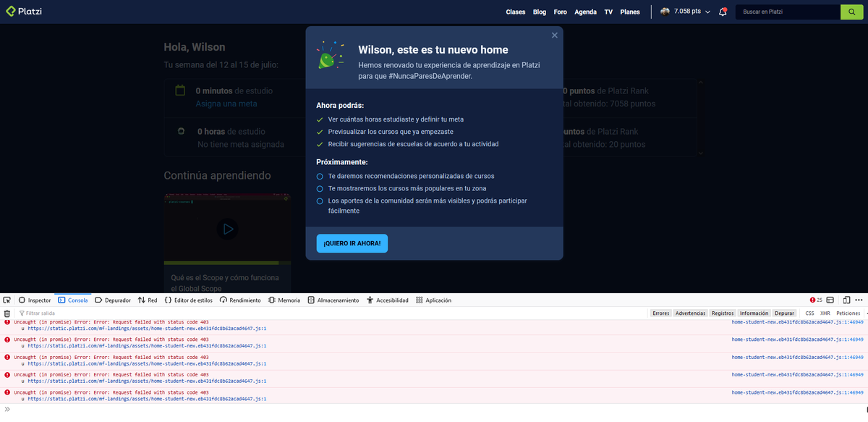
Task: Open Editor de estilos tab
Action: point(189,300)
